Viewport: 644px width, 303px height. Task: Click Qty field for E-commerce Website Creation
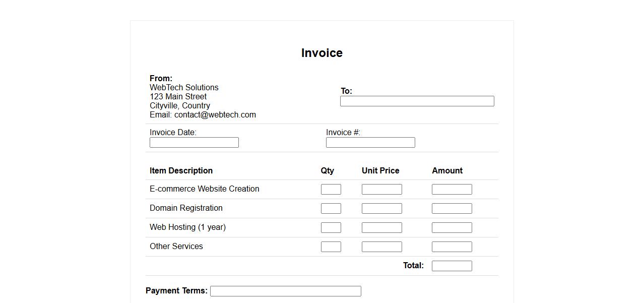331,190
